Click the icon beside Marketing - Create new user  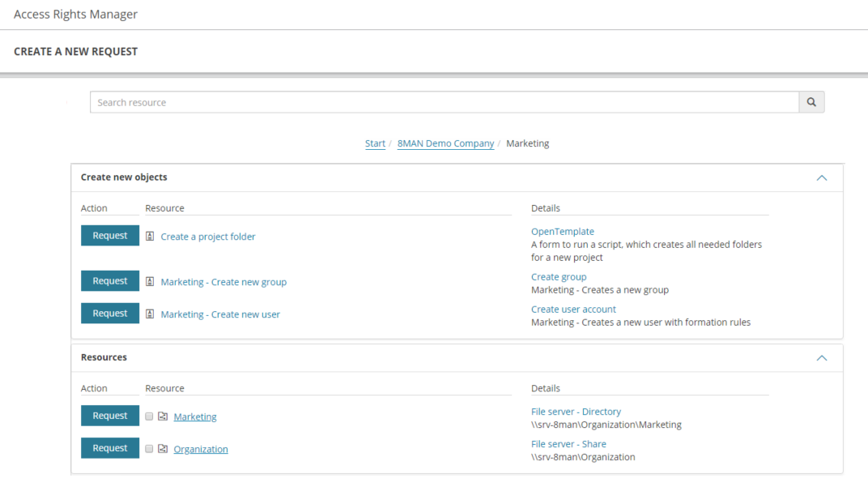pos(150,314)
